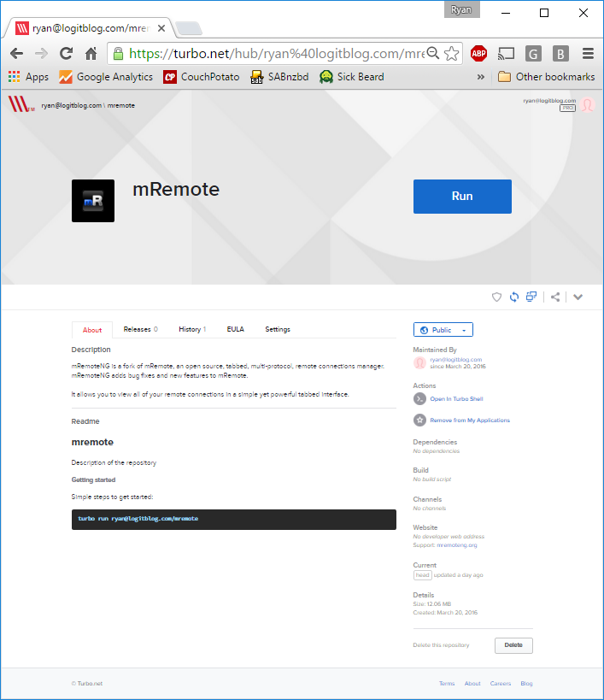Open the Google Analytics bookmark
The image size is (604, 700).
click(106, 77)
